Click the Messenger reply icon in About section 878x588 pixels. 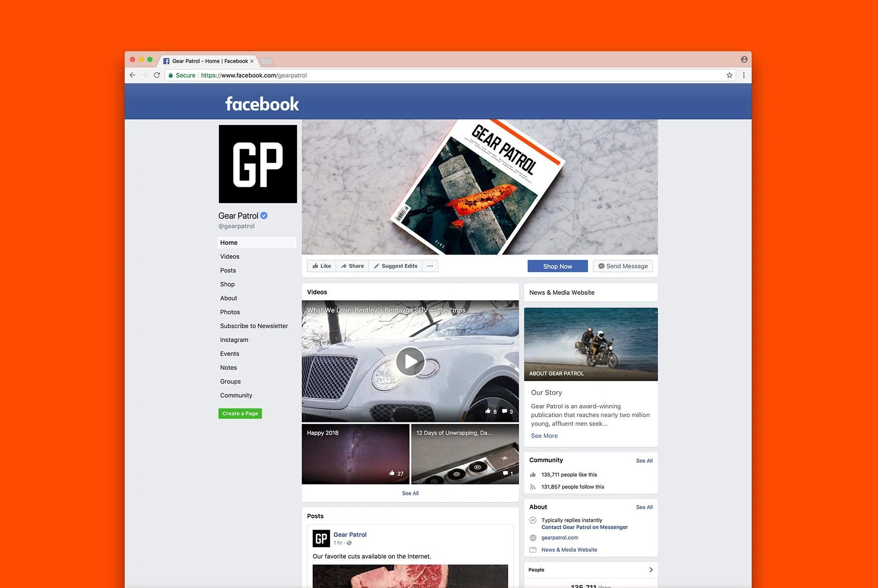533,520
